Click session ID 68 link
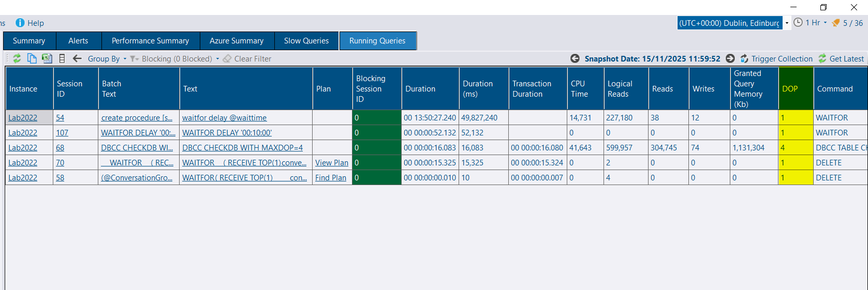Viewport: 868px width, 290px height. pos(60,148)
